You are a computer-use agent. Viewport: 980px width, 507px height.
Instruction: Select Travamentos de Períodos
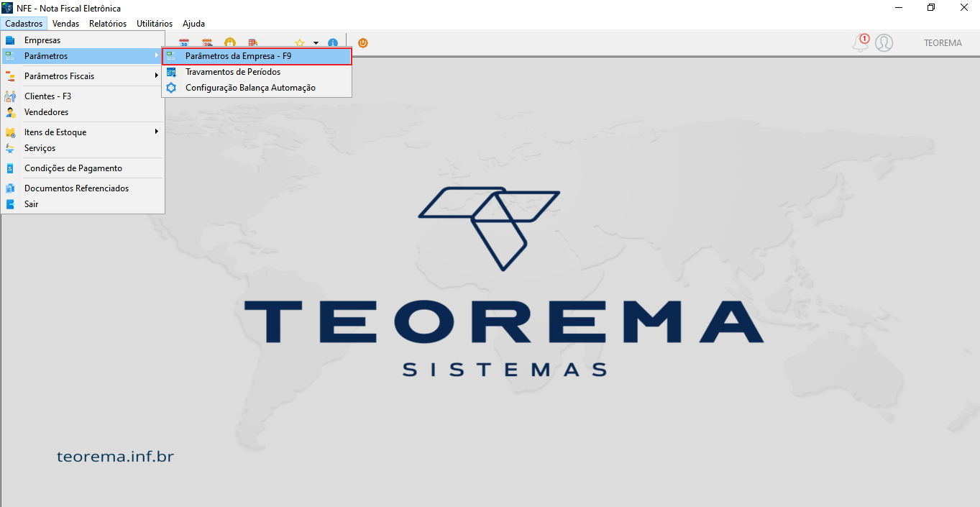(257, 72)
